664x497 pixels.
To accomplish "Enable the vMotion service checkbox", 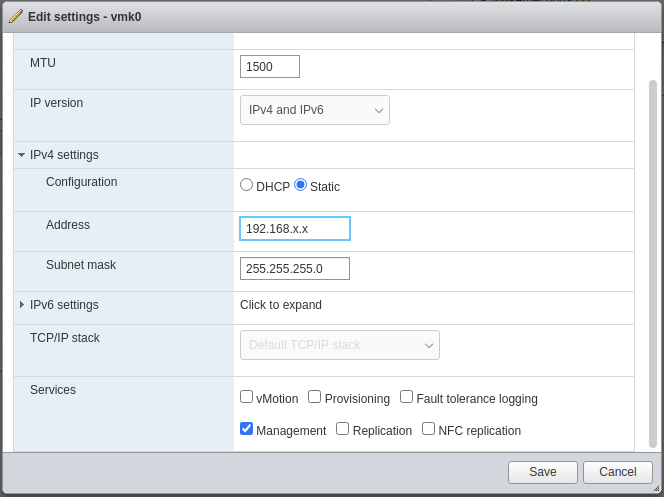I will tap(247, 397).
